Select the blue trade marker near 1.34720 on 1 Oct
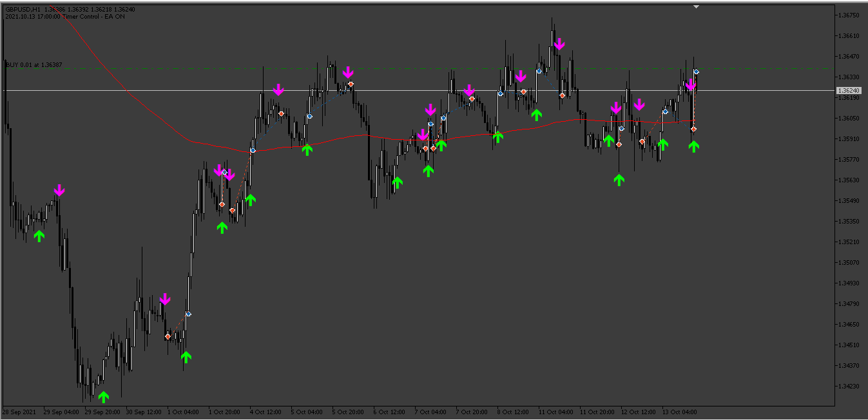Screen dimensions: 868x420 pos(188,314)
